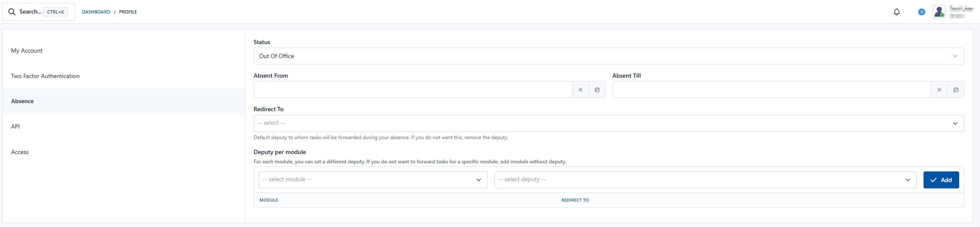This screenshot has height=227, width=980.
Task: Clear the Absent From date
Action: [x=580, y=90]
